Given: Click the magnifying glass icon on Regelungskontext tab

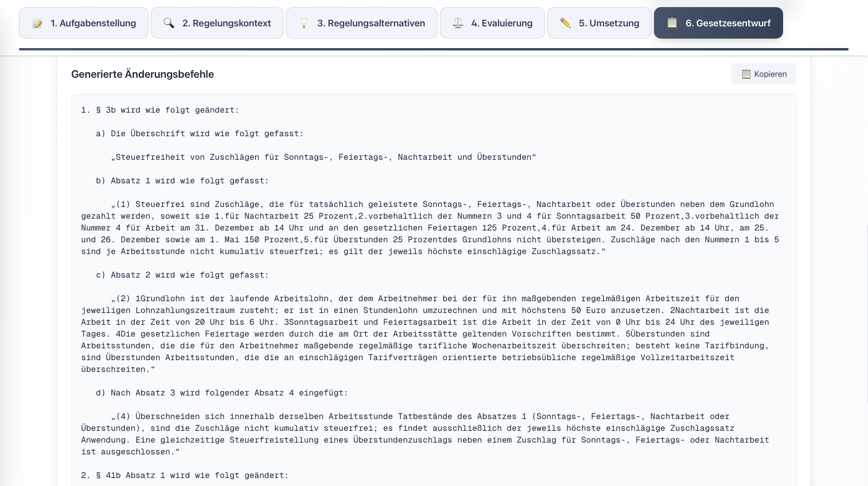Looking at the screenshot, I should click(168, 23).
